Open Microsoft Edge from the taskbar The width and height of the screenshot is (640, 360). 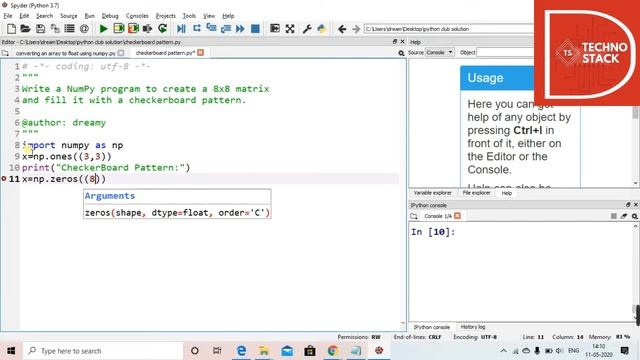tap(241, 351)
